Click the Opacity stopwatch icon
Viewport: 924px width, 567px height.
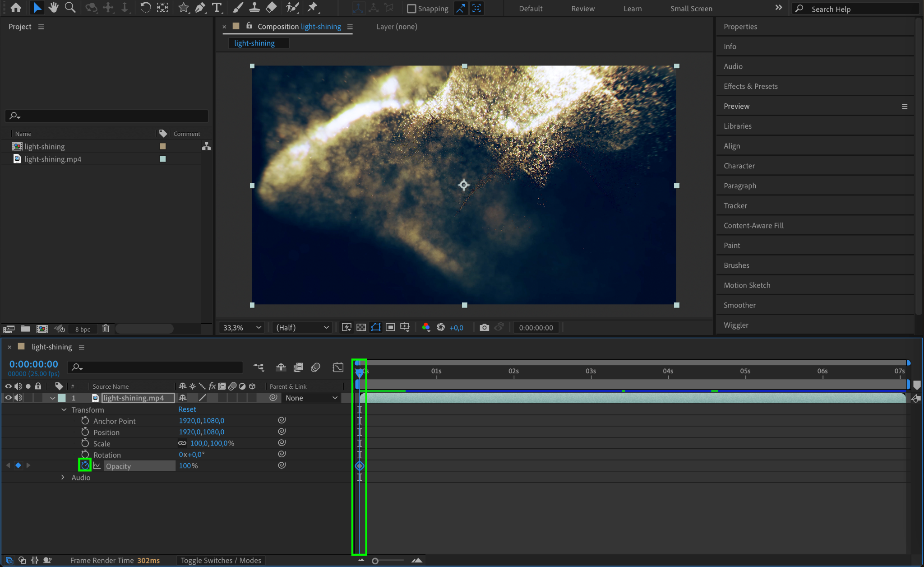coord(85,465)
